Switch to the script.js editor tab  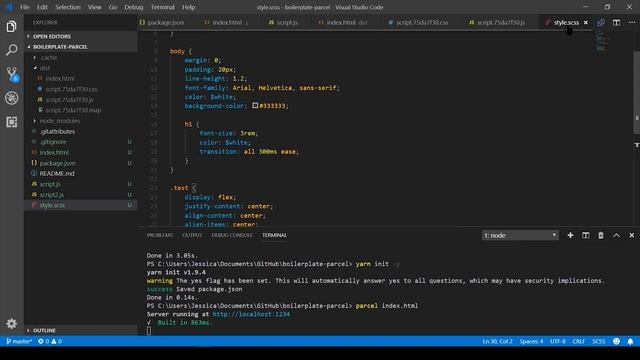(x=287, y=22)
